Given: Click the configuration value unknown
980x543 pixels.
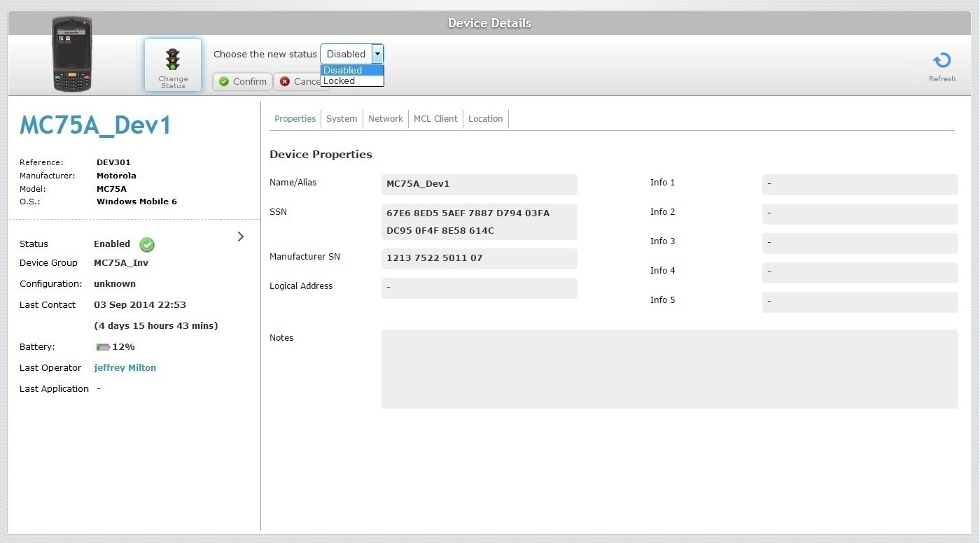Looking at the screenshot, I should [x=115, y=284].
